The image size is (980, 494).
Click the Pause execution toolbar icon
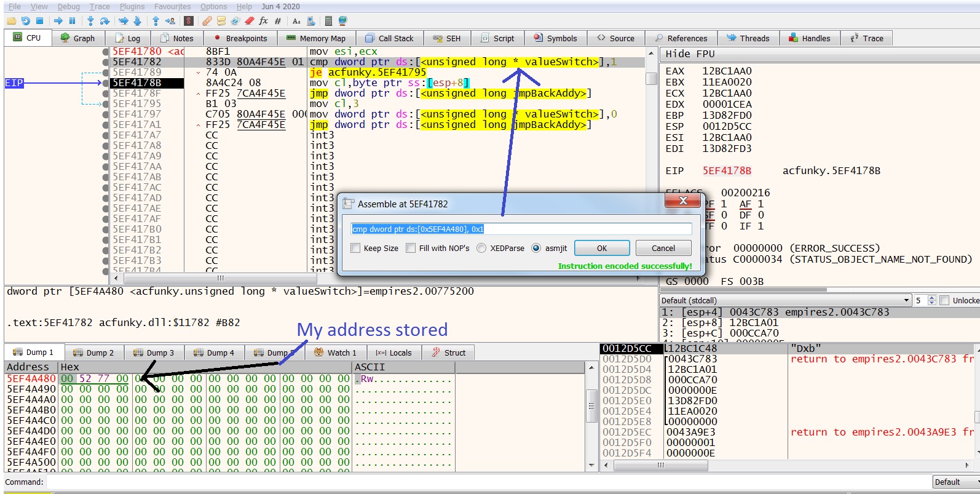coord(72,21)
